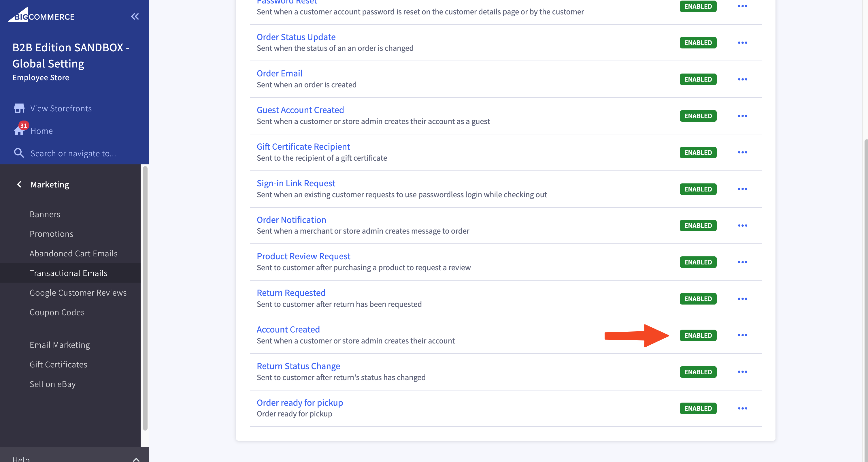
Task: Open the Order Email template
Action: point(279,73)
